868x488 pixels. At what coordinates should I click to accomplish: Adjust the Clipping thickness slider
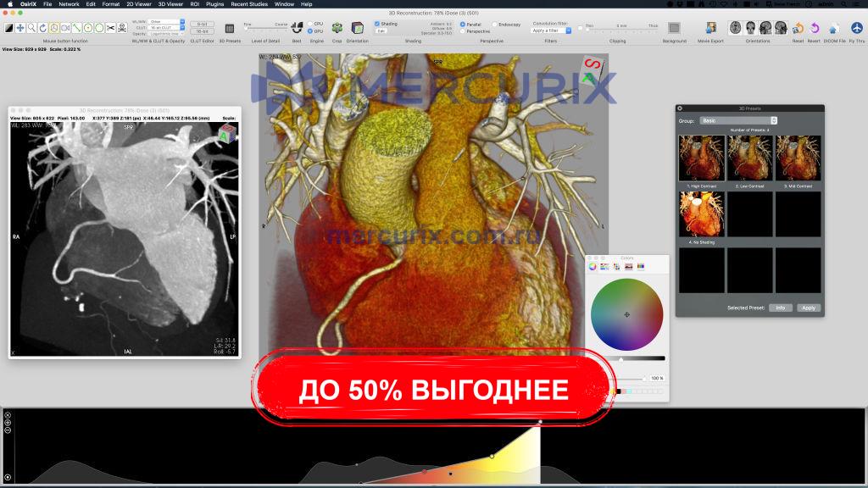(622, 30)
